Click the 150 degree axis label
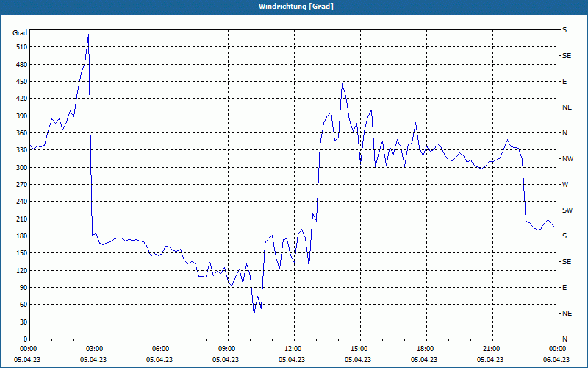Image resolution: width=588 pixels, height=368 pixels. coord(22,252)
